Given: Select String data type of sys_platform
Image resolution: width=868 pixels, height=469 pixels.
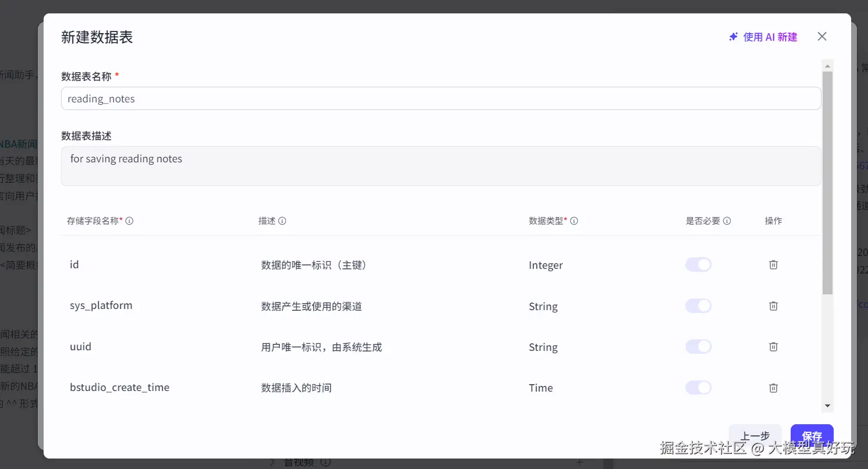Looking at the screenshot, I should coord(543,307).
